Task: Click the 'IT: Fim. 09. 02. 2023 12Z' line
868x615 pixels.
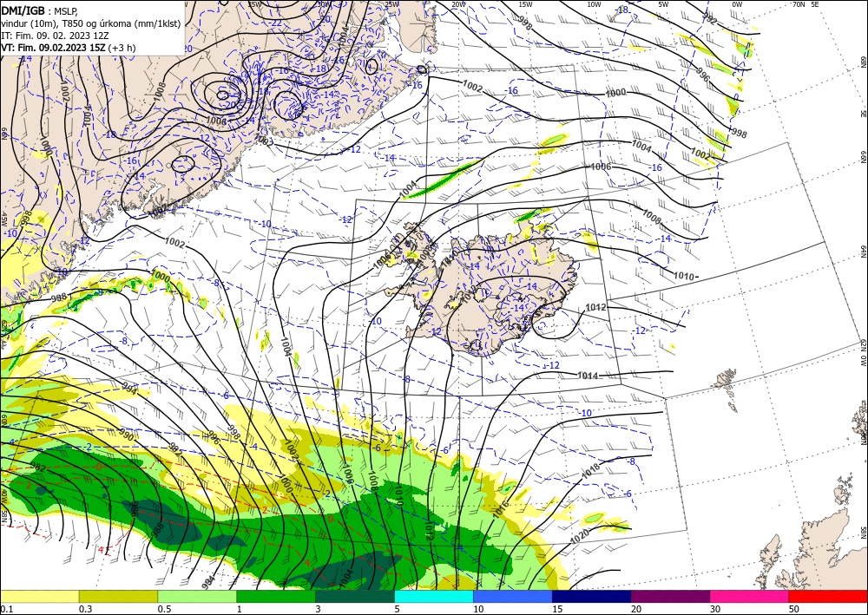Action: pyautogui.click(x=55, y=36)
